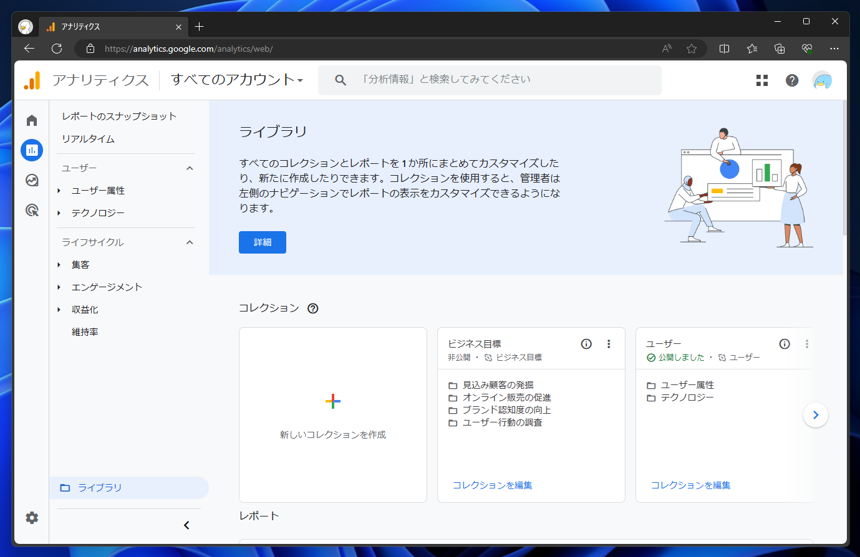Click ブランド認知度の向上 entry
Viewport: 860px width, 557px height.
point(506,410)
